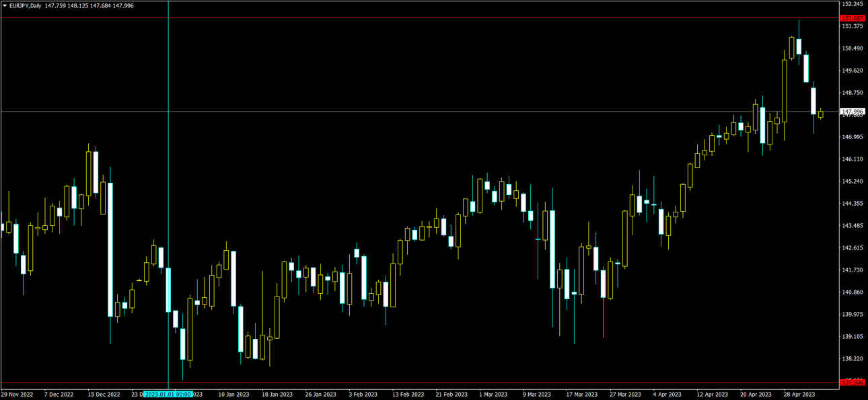Viewport: 868px width, 400px height.
Task: Select the lower red horizontal support line
Action: [420, 382]
